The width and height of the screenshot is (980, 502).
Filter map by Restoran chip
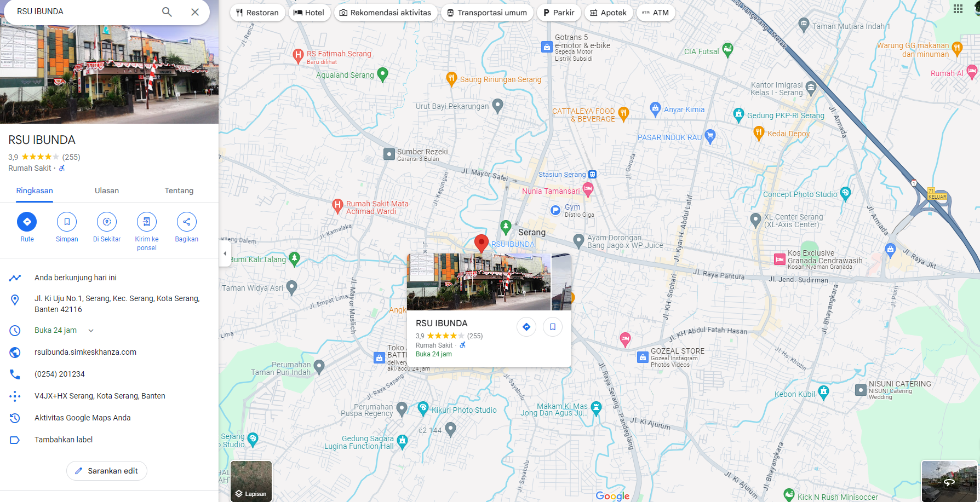(257, 13)
